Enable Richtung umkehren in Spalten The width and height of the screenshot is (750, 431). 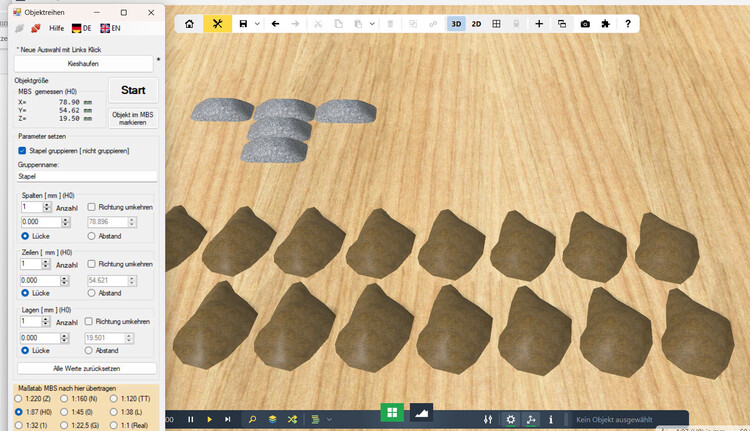(x=91, y=207)
